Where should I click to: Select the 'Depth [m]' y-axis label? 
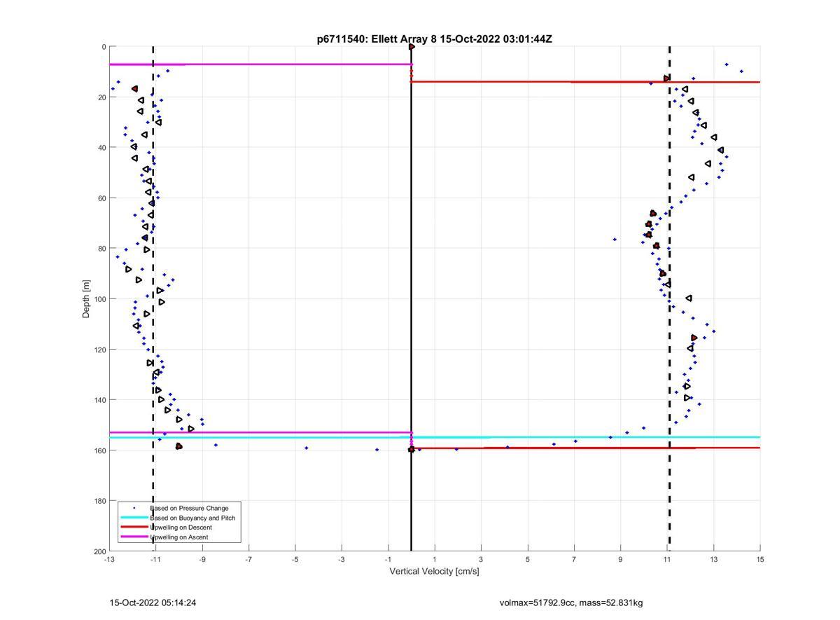87,298
